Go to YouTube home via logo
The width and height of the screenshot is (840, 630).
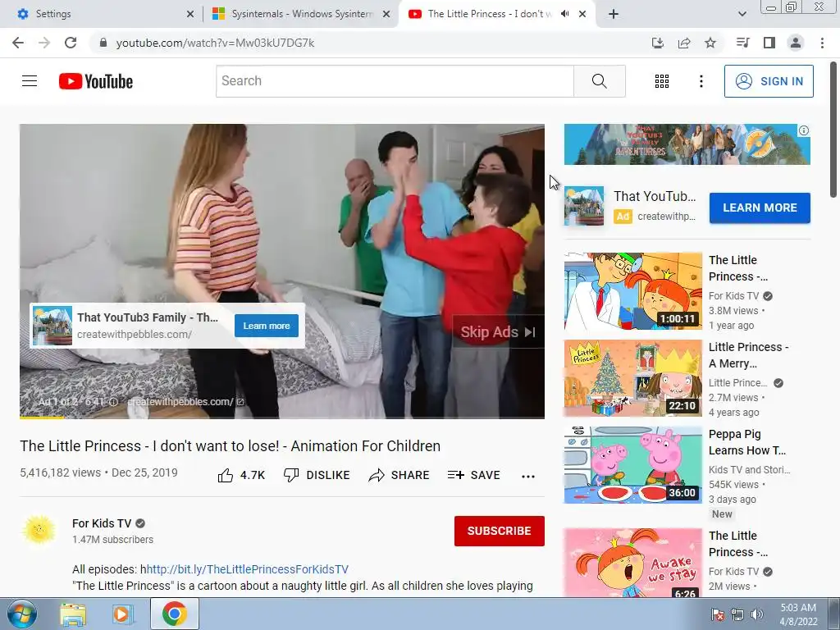[x=96, y=81]
